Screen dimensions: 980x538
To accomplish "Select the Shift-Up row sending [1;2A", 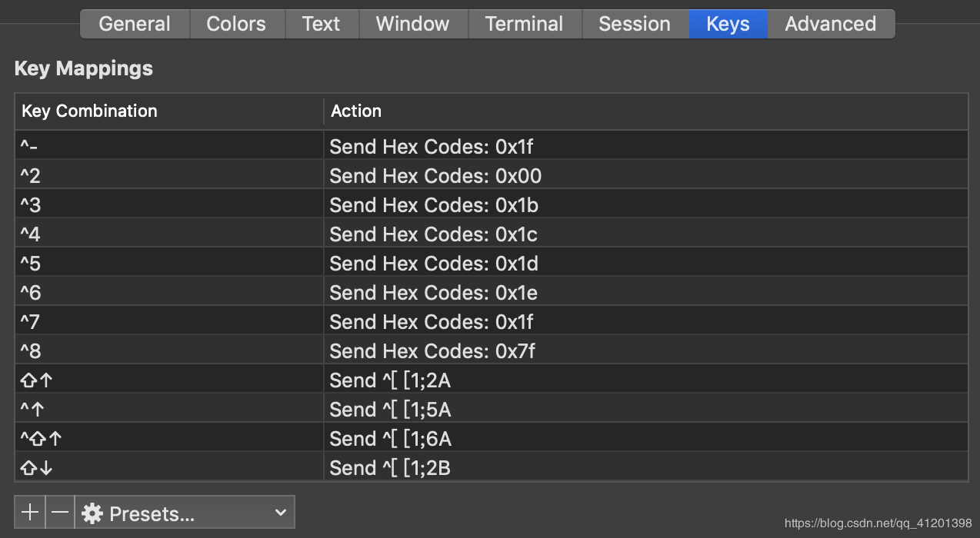I will click(491, 380).
